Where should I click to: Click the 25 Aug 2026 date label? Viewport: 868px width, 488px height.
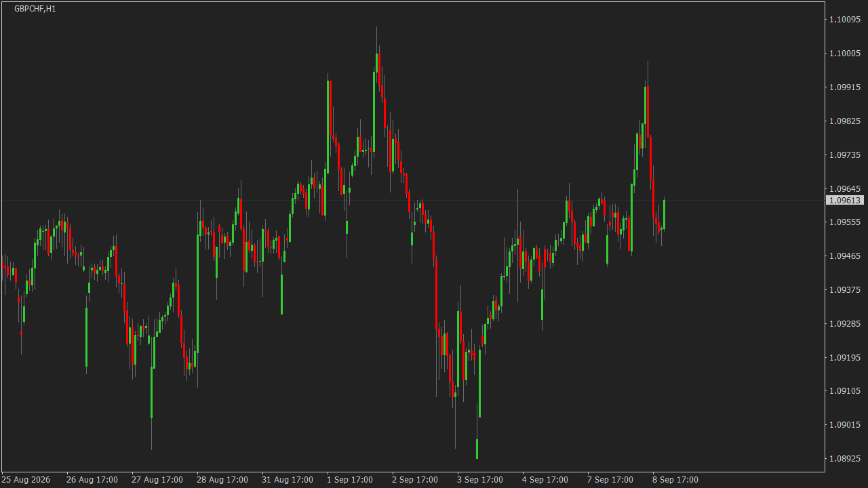26,480
